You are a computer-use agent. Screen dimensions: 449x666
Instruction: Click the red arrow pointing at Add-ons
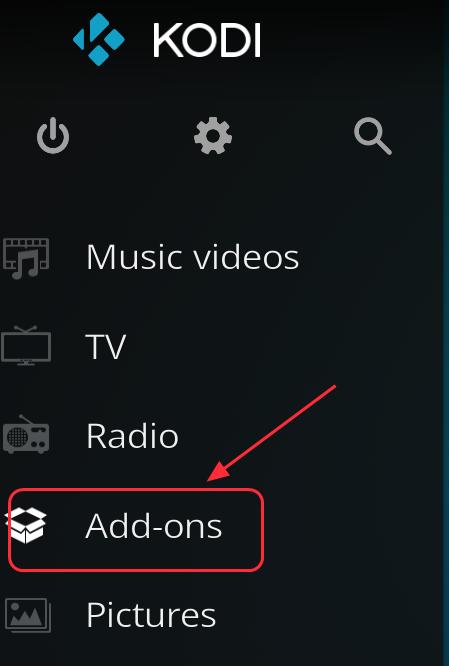pyautogui.click(x=271, y=433)
